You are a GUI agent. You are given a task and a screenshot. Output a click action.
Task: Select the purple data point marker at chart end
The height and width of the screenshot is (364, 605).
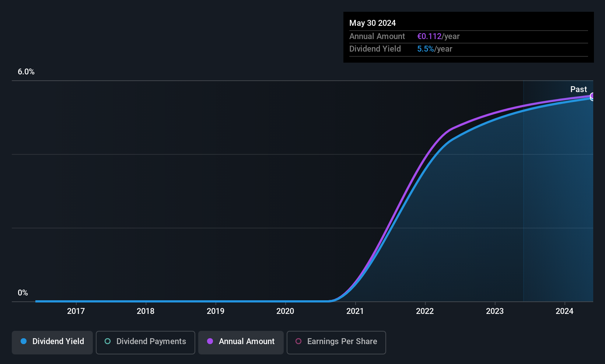tap(592, 96)
